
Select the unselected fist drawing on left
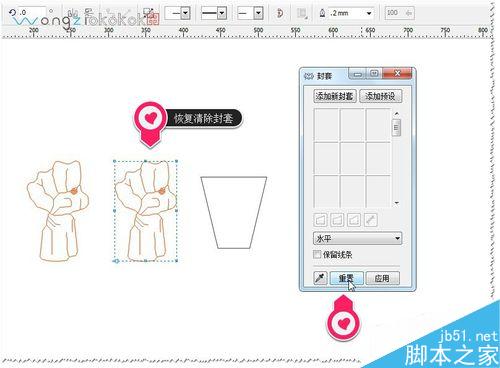point(58,211)
